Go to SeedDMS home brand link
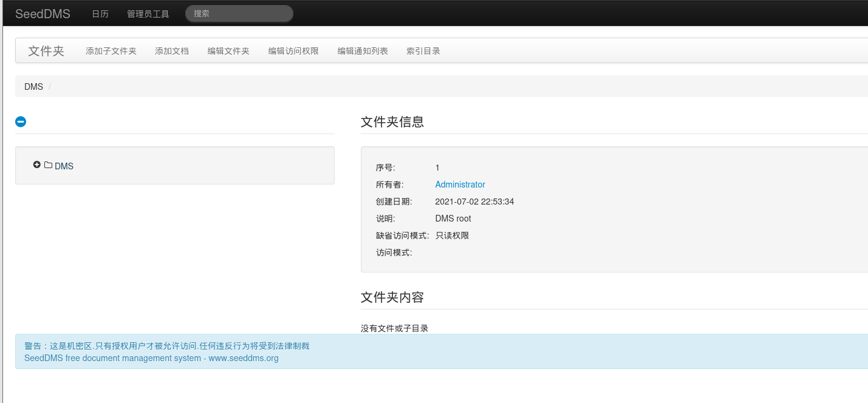This screenshot has width=868, height=403. pyautogui.click(x=43, y=13)
